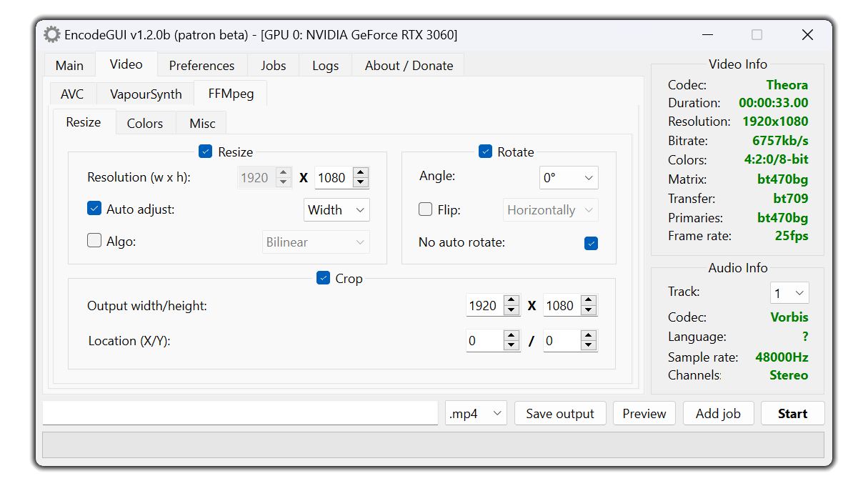Select the FFMpeg sub-tab
The height and width of the screenshot is (486, 868).
(231, 93)
